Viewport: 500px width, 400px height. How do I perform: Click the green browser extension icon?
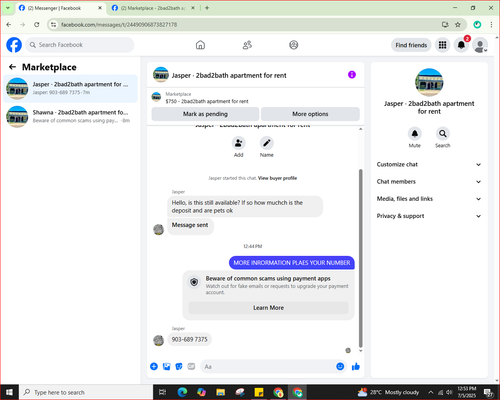point(477,25)
